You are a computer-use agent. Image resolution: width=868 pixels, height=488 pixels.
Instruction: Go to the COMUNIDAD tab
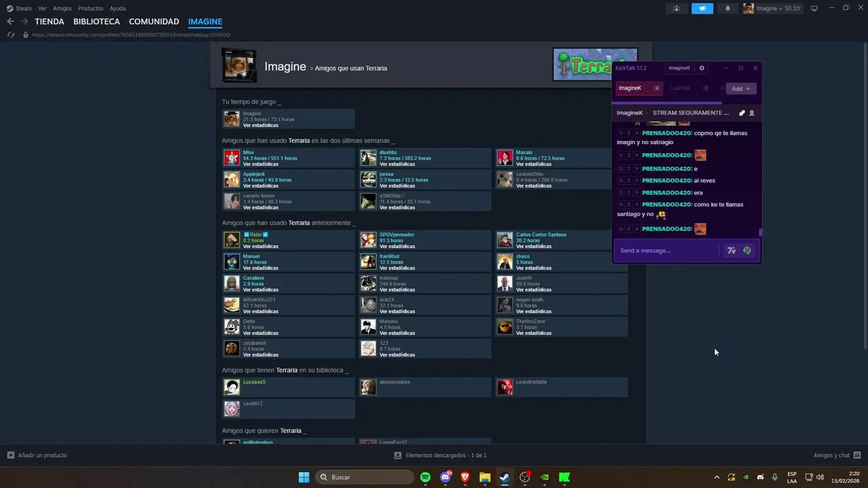(154, 22)
